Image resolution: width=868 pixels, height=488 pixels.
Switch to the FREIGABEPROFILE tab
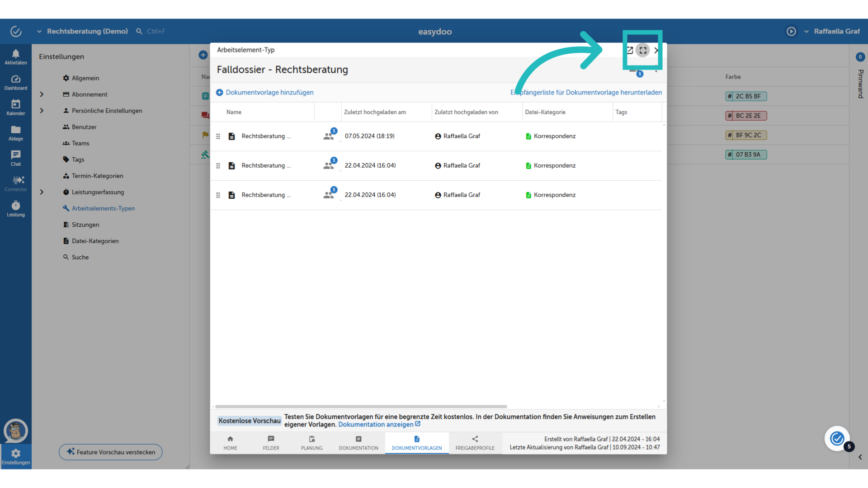[x=475, y=443]
